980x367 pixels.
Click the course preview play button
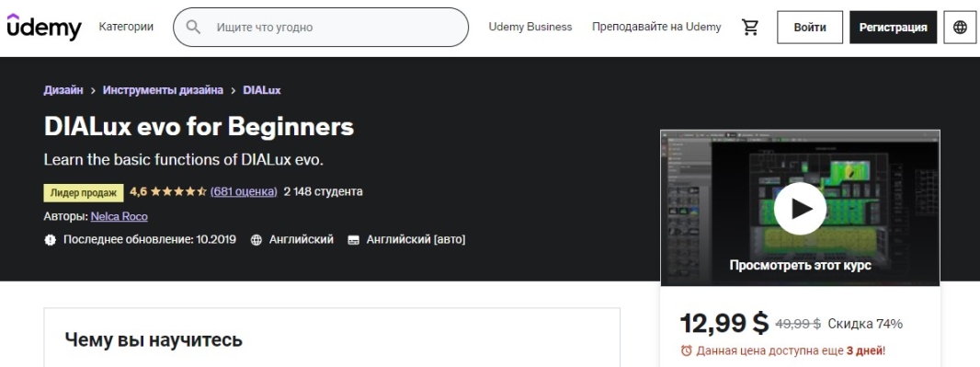(x=800, y=209)
